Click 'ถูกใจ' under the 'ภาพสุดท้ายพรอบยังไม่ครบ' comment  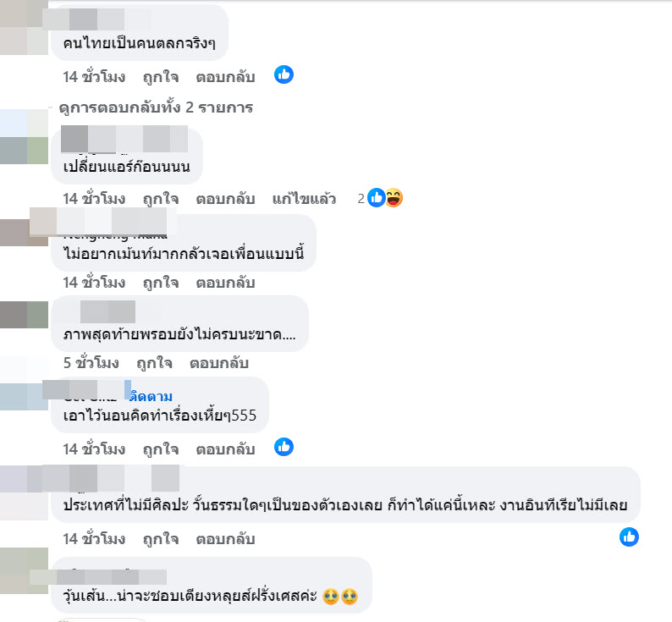pos(154,363)
